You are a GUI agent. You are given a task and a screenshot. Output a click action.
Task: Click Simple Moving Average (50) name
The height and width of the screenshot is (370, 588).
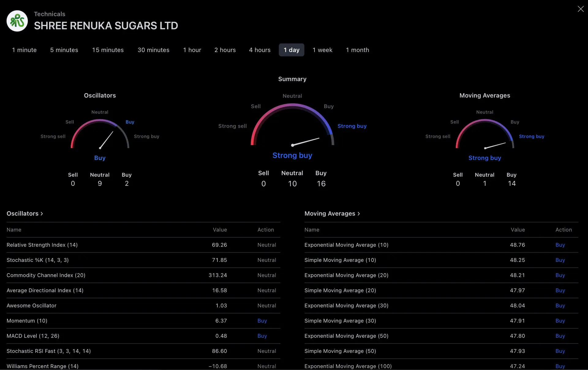coord(340,351)
